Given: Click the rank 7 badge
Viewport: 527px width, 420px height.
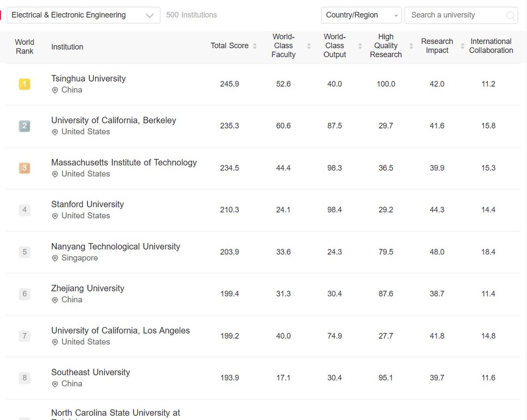Looking at the screenshot, I should 25,336.
